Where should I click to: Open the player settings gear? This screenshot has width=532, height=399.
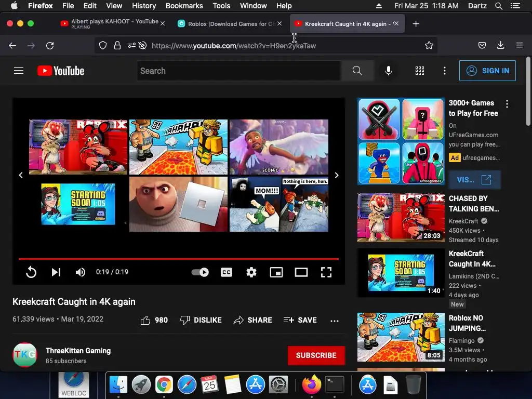pyautogui.click(x=251, y=272)
